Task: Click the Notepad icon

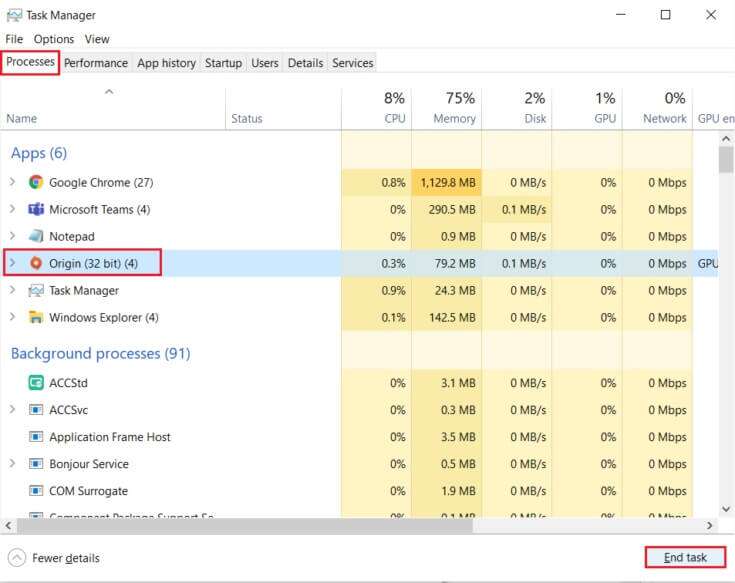Action: [36, 236]
